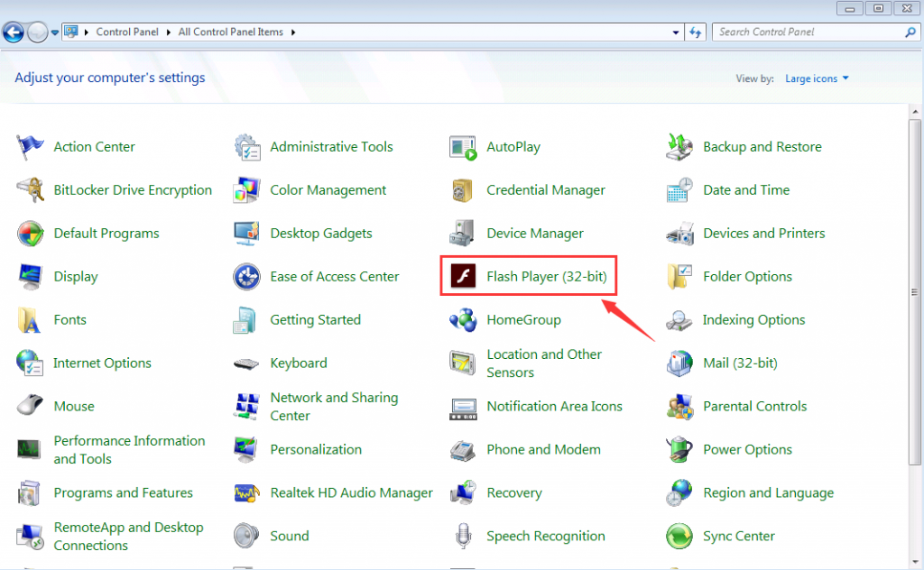Open the Performance Information and Tools link

[x=129, y=449]
